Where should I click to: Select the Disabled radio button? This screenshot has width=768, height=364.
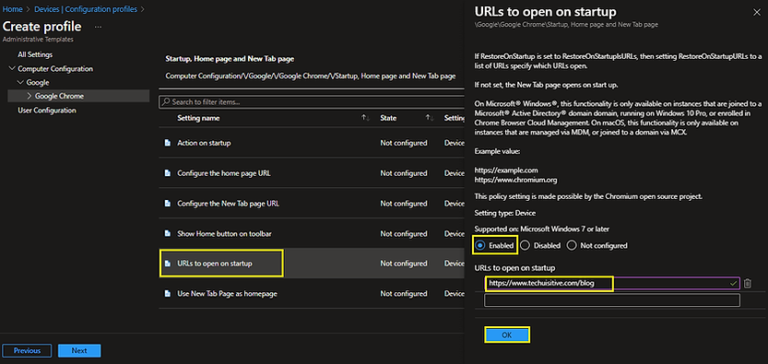tap(525, 245)
